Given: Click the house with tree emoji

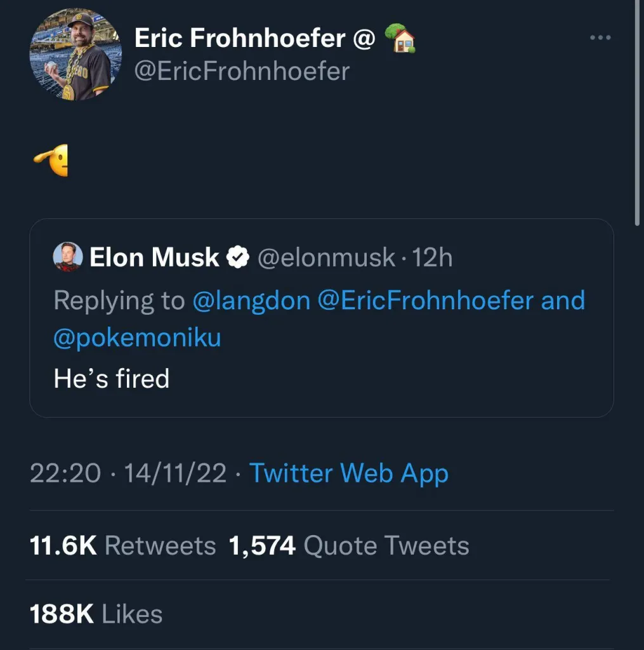Looking at the screenshot, I should coord(400,38).
